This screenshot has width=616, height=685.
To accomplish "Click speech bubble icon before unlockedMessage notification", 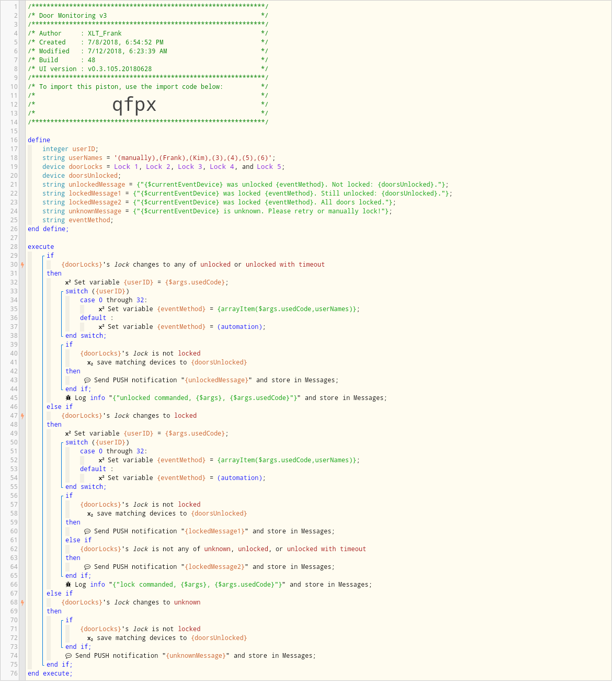I will pyautogui.click(x=87, y=380).
